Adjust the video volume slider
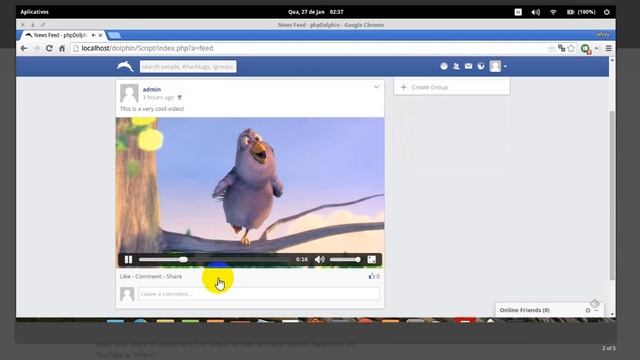 click(x=345, y=260)
